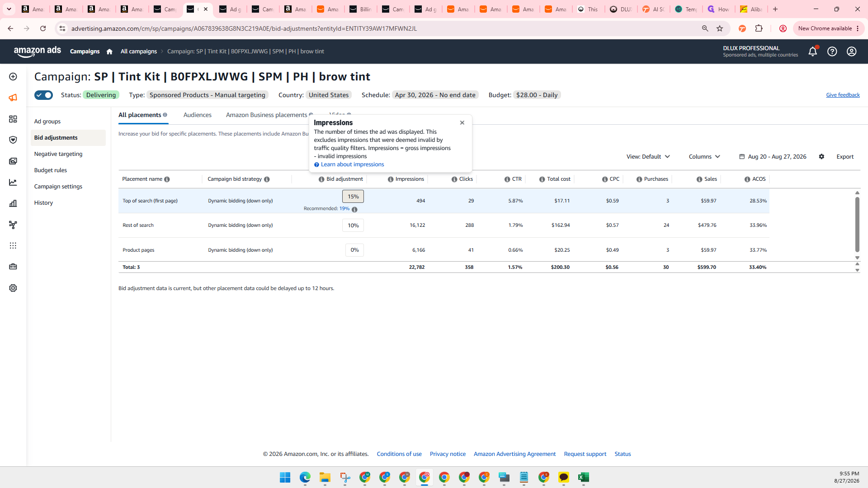The height and width of the screenshot is (488, 868).
Task: Open the briefcase sidebar icon
Action: click(x=13, y=267)
